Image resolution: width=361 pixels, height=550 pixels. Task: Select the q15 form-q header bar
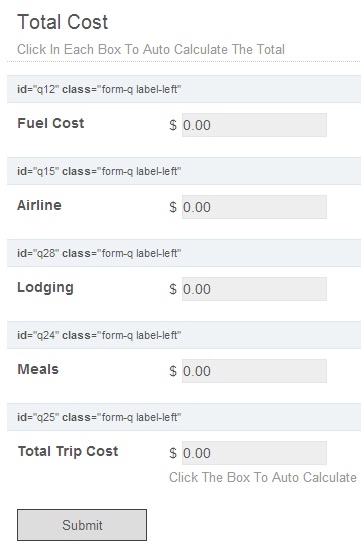click(184, 171)
